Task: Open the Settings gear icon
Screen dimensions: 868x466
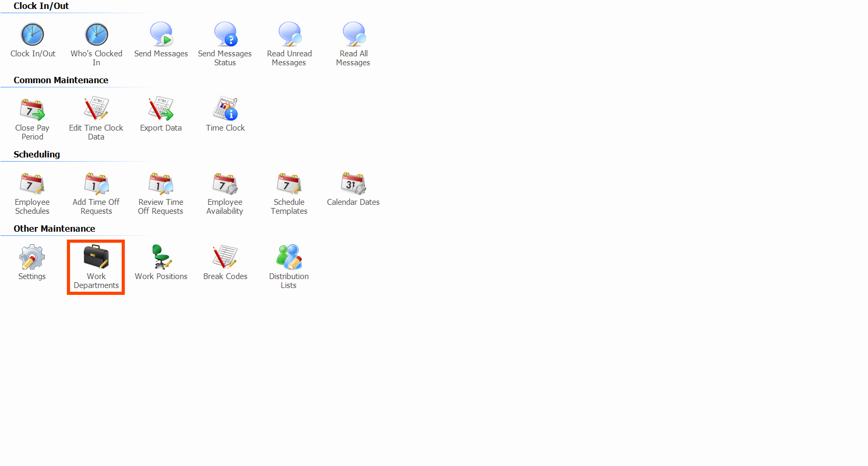Action: [32, 257]
